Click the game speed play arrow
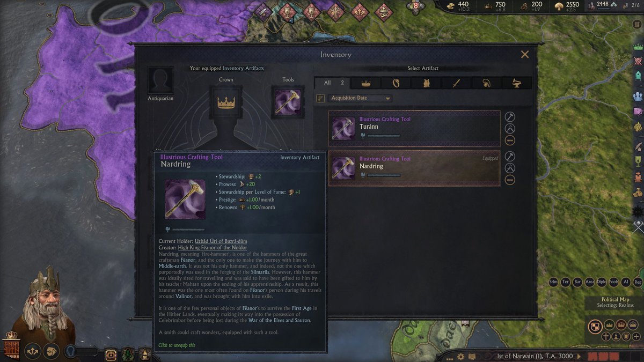 (x=579, y=356)
